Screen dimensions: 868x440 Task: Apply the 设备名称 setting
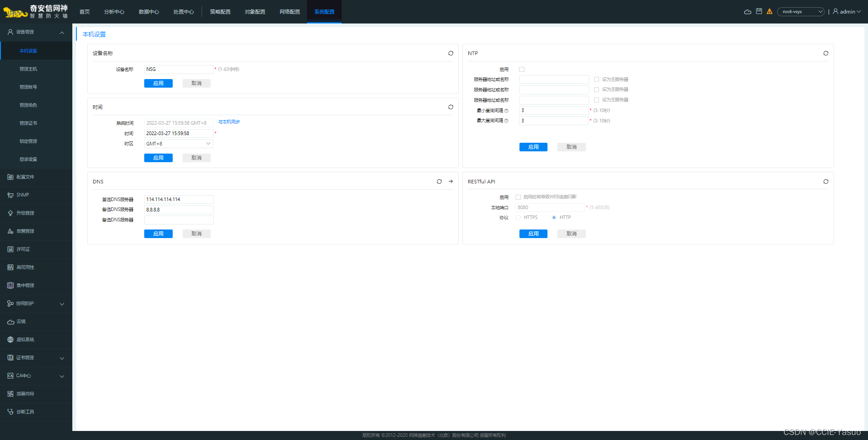pos(158,83)
